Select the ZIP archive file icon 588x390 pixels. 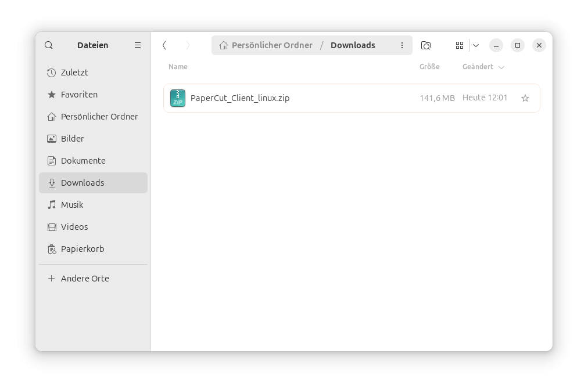pos(178,98)
